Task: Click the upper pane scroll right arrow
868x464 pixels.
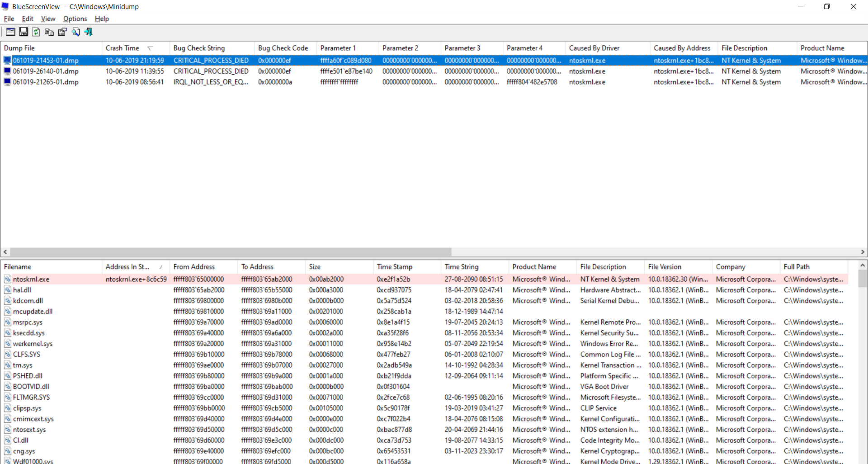Action: coord(863,252)
